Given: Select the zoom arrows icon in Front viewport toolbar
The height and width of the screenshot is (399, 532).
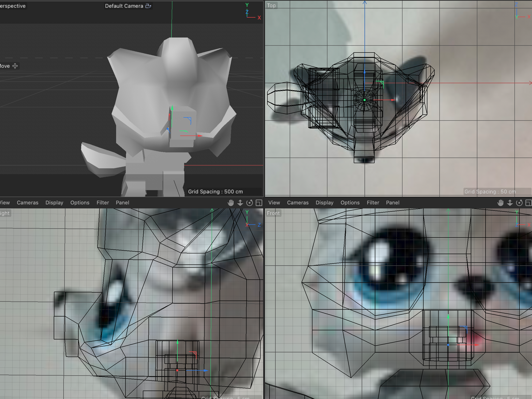Looking at the screenshot, I should (x=510, y=203).
